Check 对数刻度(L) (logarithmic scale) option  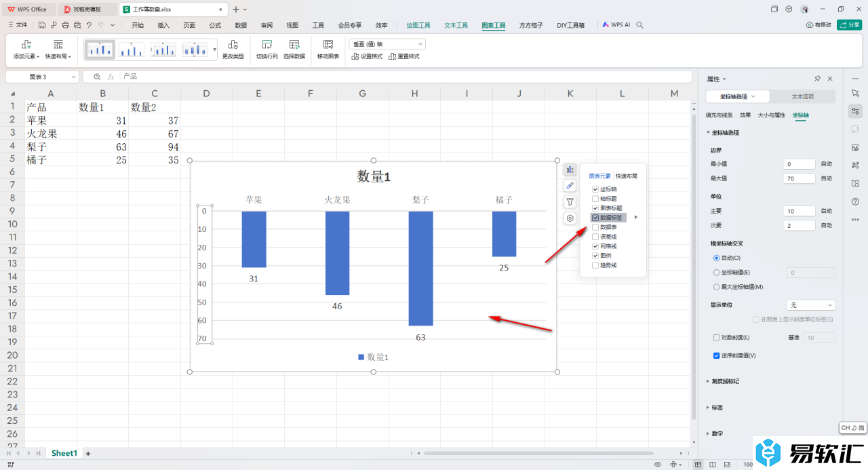(717, 337)
